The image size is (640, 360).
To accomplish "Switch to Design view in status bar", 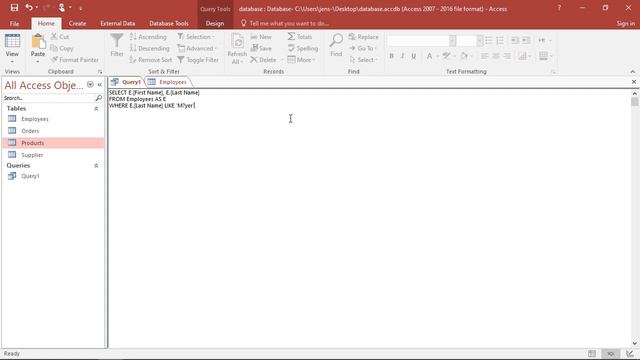I will tap(630, 353).
